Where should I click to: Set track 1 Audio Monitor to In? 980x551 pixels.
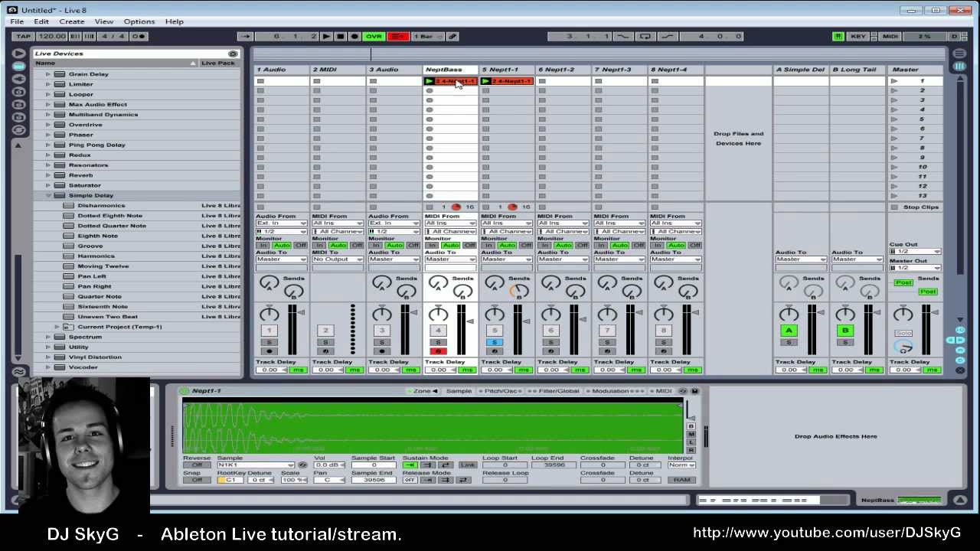(x=263, y=246)
